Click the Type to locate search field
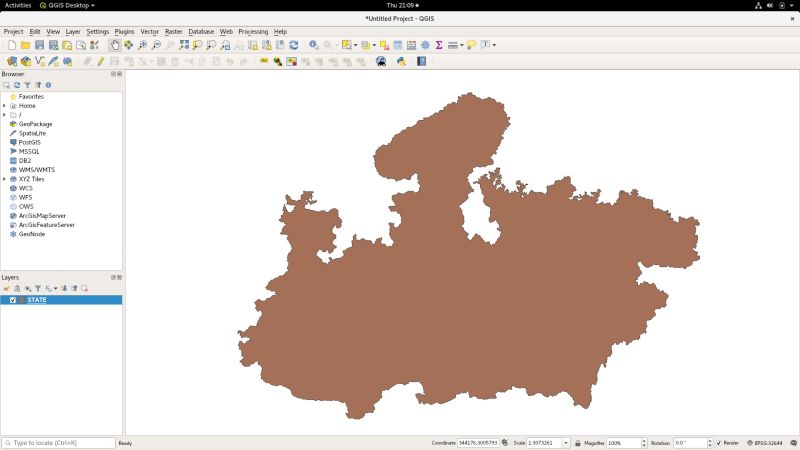Image resolution: width=800 pixels, height=450 pixels. coord(59,443)
